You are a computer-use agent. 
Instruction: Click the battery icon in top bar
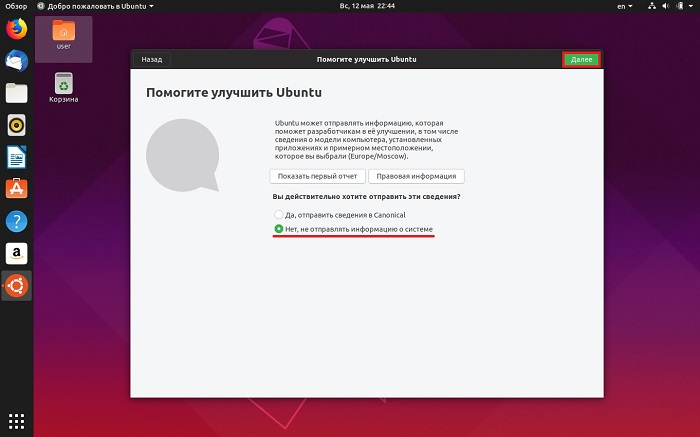pyautogui.click(x=679, y=6)
